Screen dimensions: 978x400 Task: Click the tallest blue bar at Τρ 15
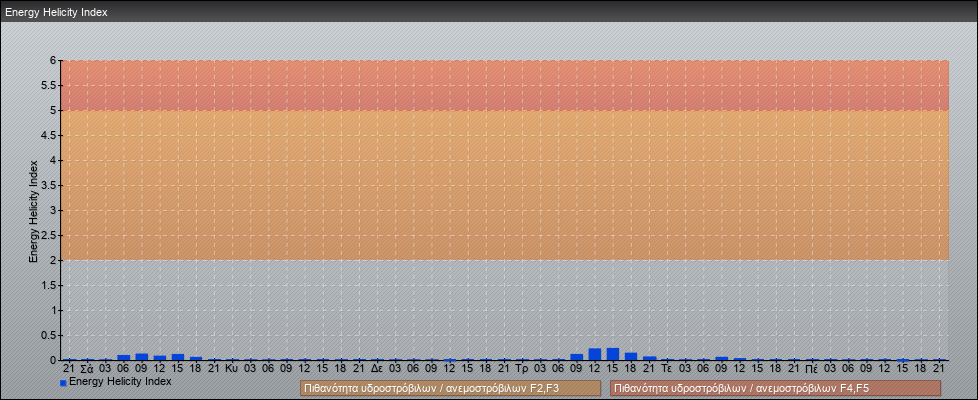[x=612, y=354]
